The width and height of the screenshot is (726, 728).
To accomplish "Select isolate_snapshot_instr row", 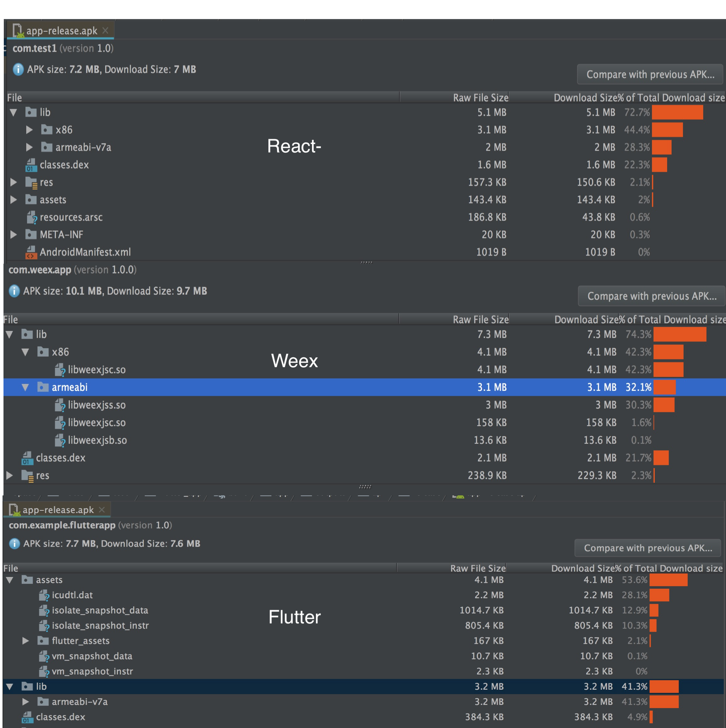I will pyautogui.click(x=100, y=625).
